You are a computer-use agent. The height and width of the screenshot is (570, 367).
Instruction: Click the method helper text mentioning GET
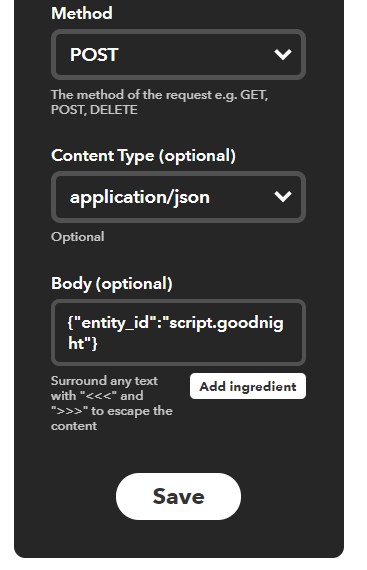click(160, 102)
